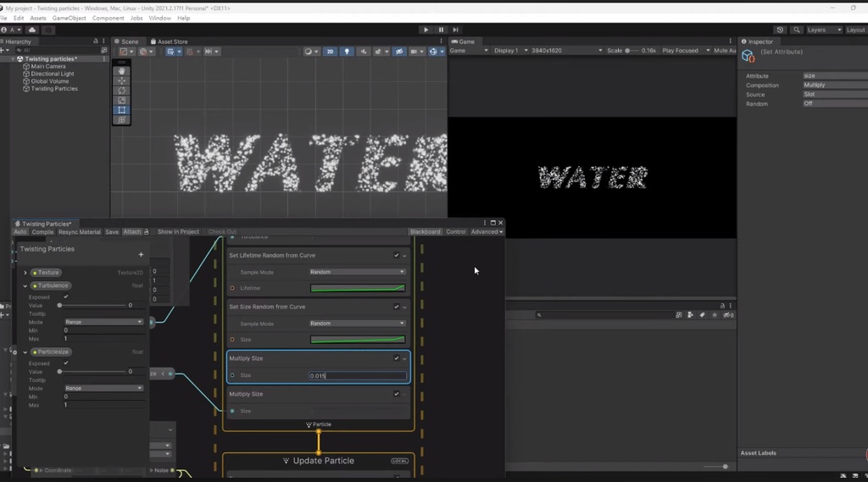Open Undo History clock icon
Viewport: 868px width, 482px height.
[780, 30]
